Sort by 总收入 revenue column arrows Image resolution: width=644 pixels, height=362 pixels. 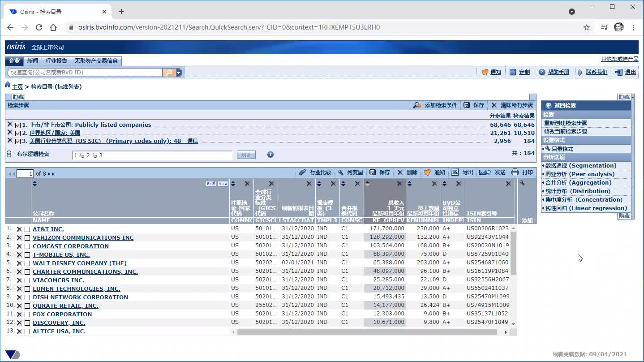pyautogui.click(x=367, y=184)
